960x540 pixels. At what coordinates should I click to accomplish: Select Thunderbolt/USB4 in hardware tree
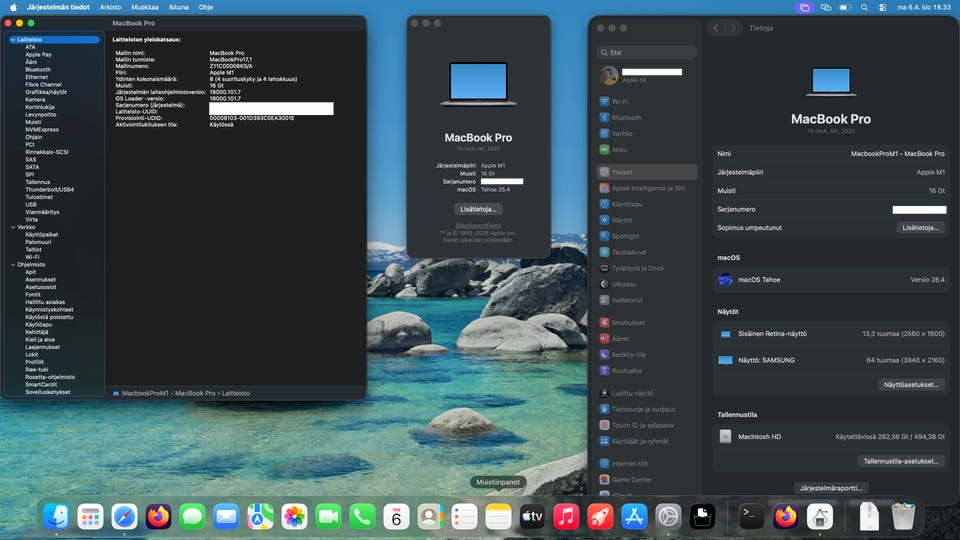[50, 190]
